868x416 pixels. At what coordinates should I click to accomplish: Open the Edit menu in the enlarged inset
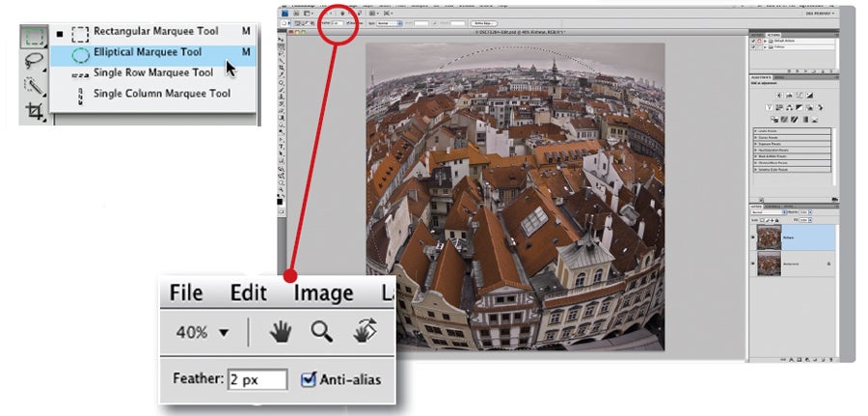click(249, 292)
